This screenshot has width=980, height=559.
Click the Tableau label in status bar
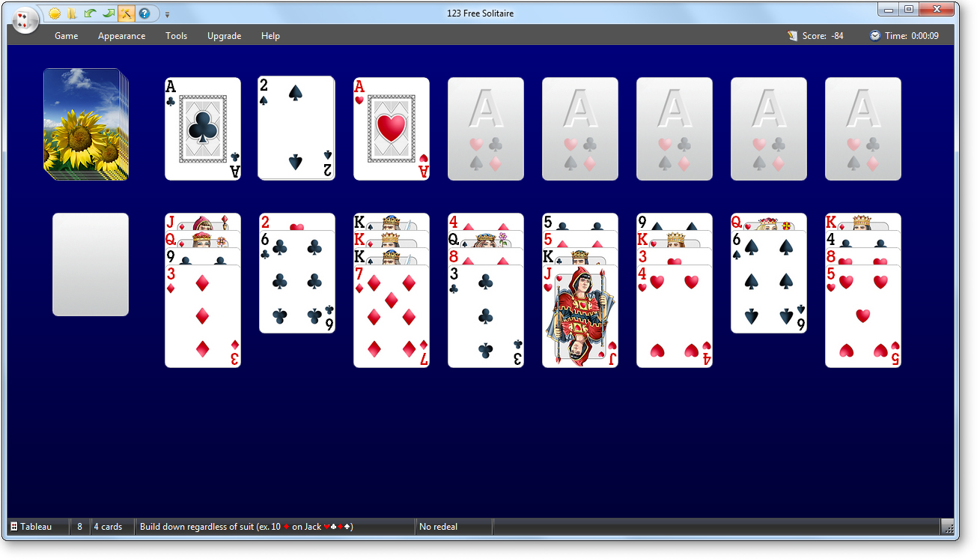[35, 527]
